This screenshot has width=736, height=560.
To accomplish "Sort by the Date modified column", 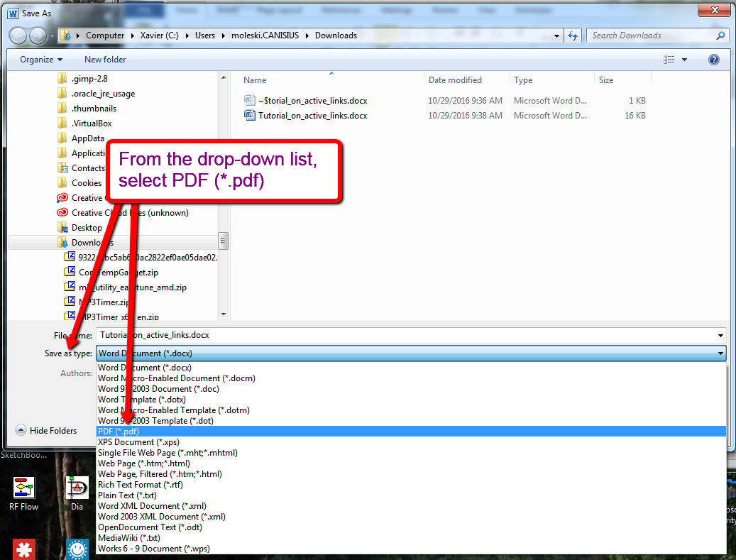I will pos(455,80).
